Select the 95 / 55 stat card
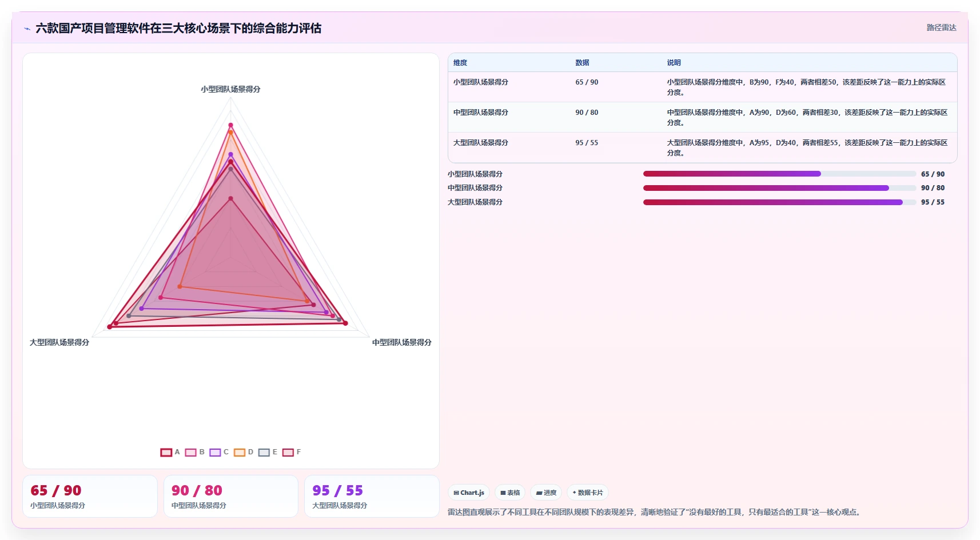 [372, 497]
